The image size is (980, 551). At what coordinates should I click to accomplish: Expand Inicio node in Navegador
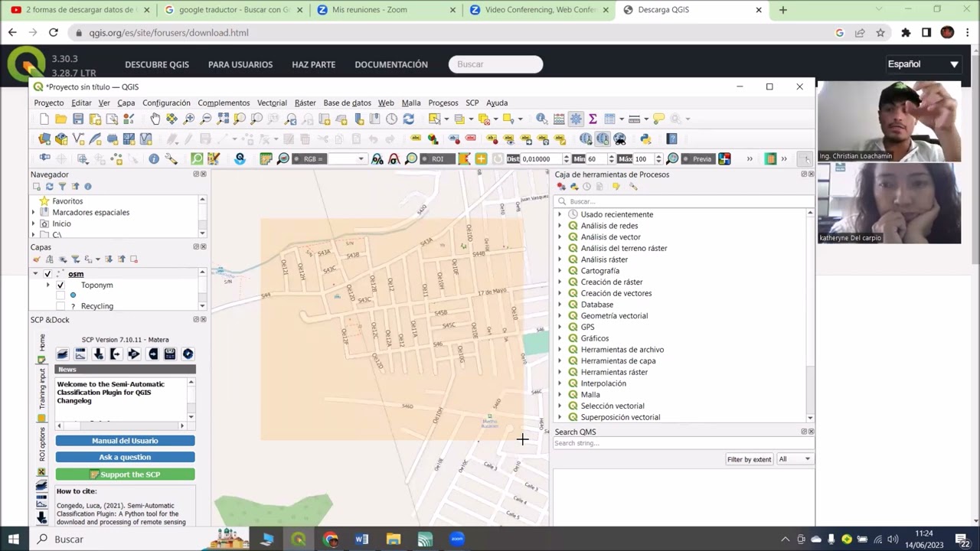click(x=34, y=224)
